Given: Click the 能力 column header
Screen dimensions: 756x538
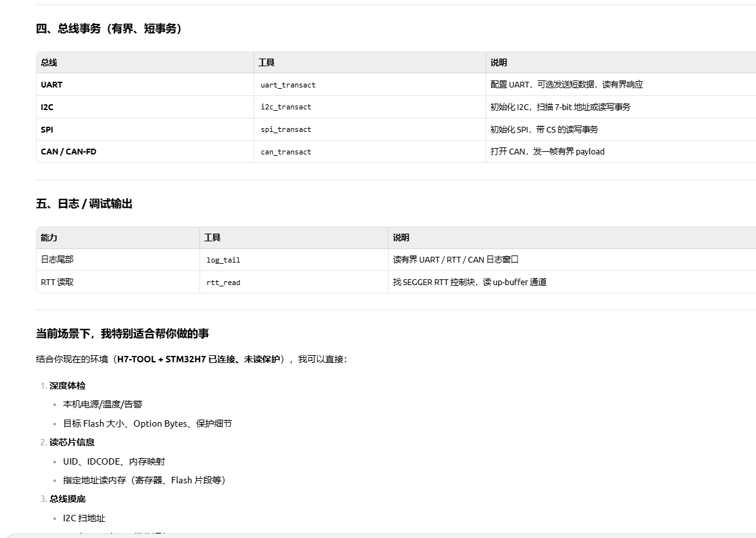Looking at the screenshot, I should pyautogui.click(x=49, y=237).
